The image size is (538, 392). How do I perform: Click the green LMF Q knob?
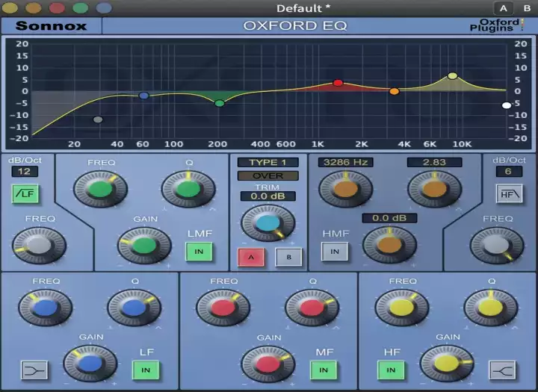coord(188,190)
